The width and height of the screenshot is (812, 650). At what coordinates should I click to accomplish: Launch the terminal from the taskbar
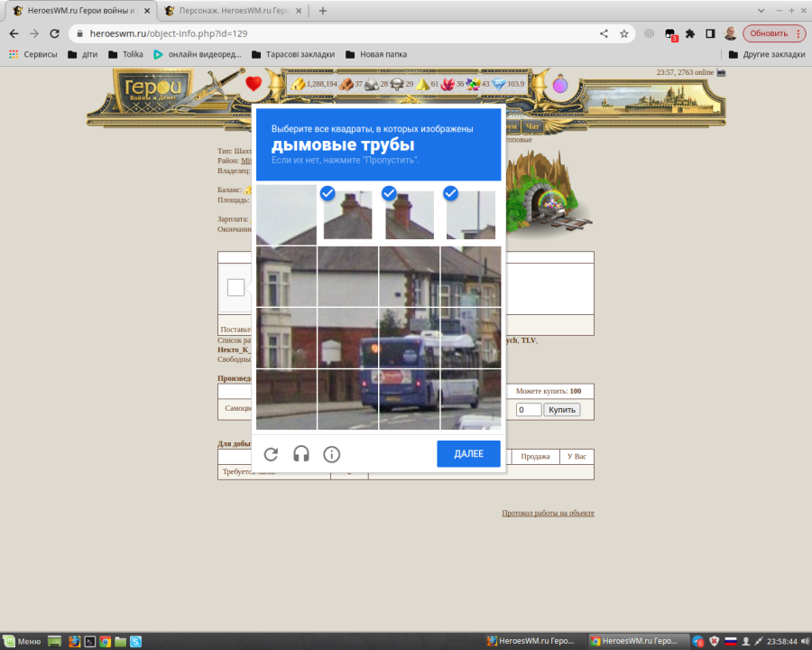[90, 642]
